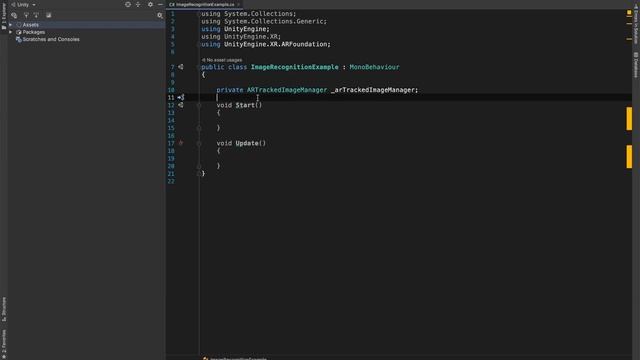Click the performance indicator icon on line 17
The height and width of the screenshot is (360, 640).
pos(181,143)
